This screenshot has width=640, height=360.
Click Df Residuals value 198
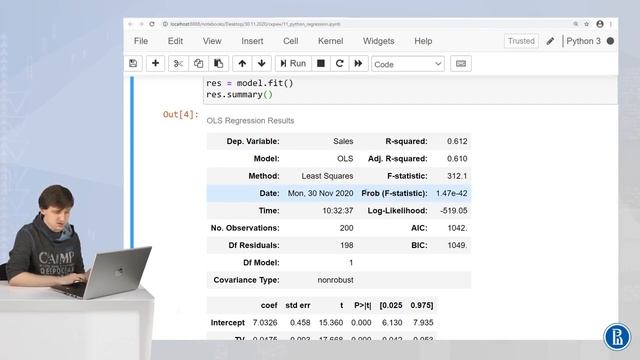(347, 245)
